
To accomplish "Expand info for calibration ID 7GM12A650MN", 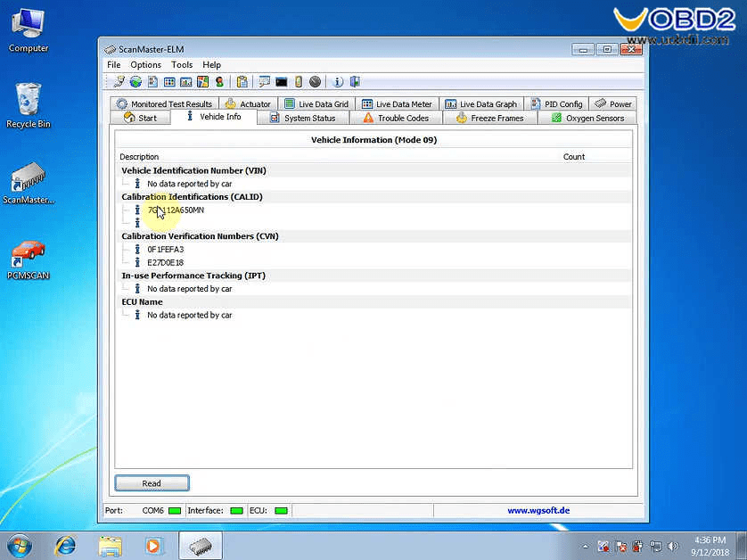I will pos(137,210).
